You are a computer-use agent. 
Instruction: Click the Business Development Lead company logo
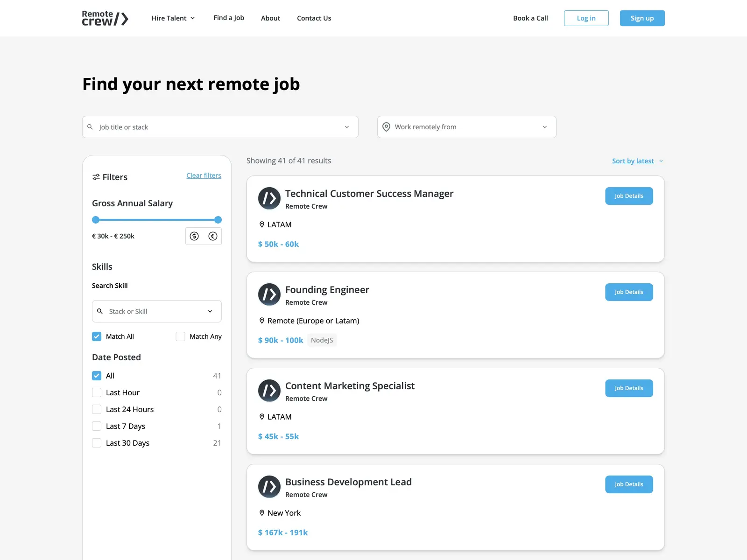pyautogui.click(x=269, y=487)
